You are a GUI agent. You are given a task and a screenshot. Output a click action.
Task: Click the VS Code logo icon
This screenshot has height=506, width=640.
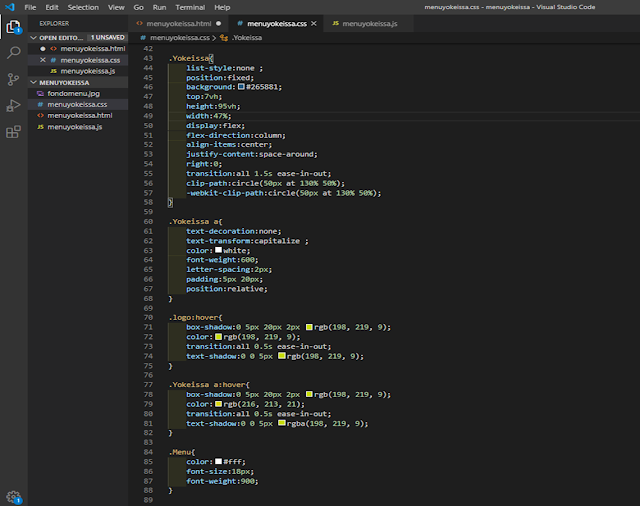click(10, 7)
